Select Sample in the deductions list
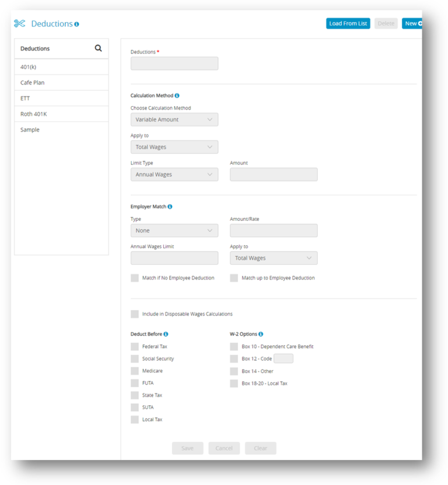Screen dimensions: 448x485 [61, 129]
